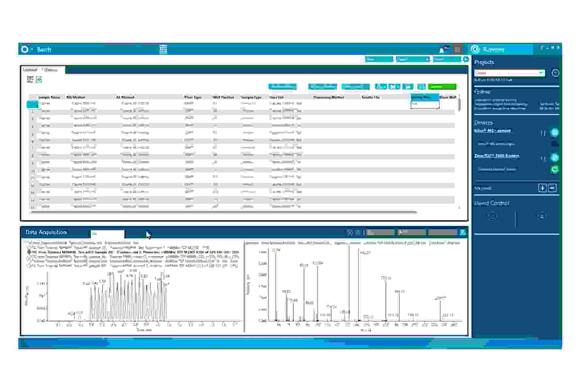The image size is (588, 392).
Task: Click the ZenoTOF 7600 System status icon
Action: point(554,157)
